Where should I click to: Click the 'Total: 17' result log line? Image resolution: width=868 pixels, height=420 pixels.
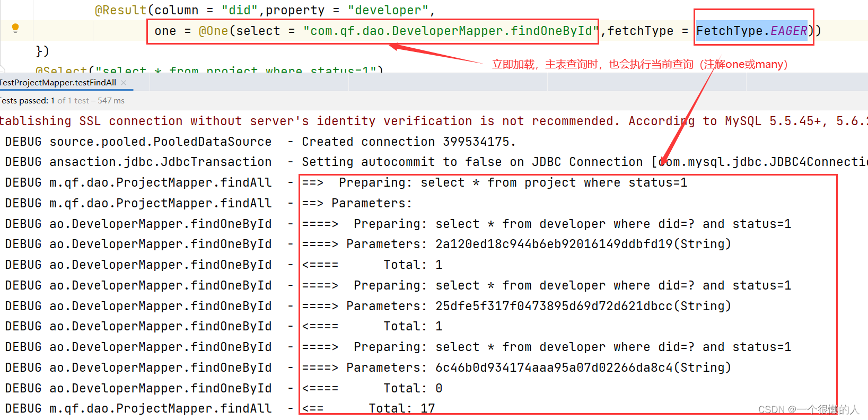[220, 408]
